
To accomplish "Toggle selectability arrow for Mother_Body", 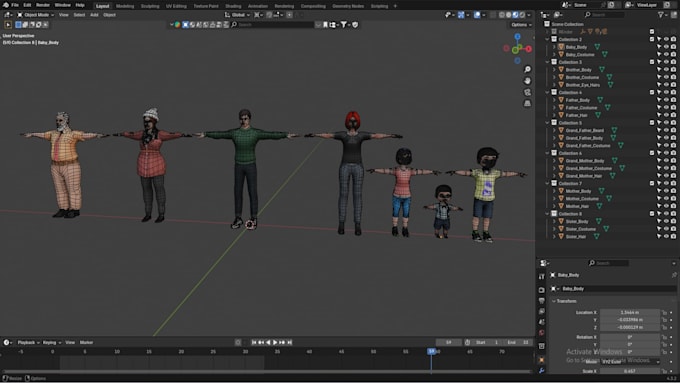I will 659,191.
